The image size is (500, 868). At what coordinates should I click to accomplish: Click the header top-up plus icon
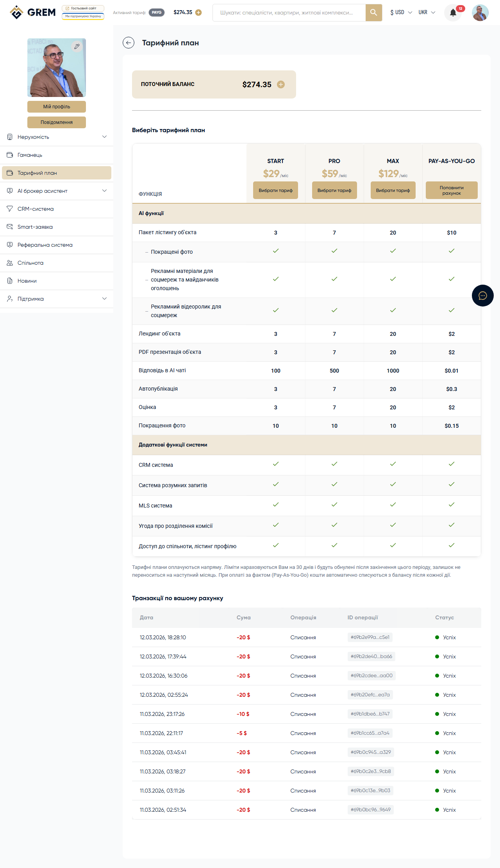tap(198, 13)
